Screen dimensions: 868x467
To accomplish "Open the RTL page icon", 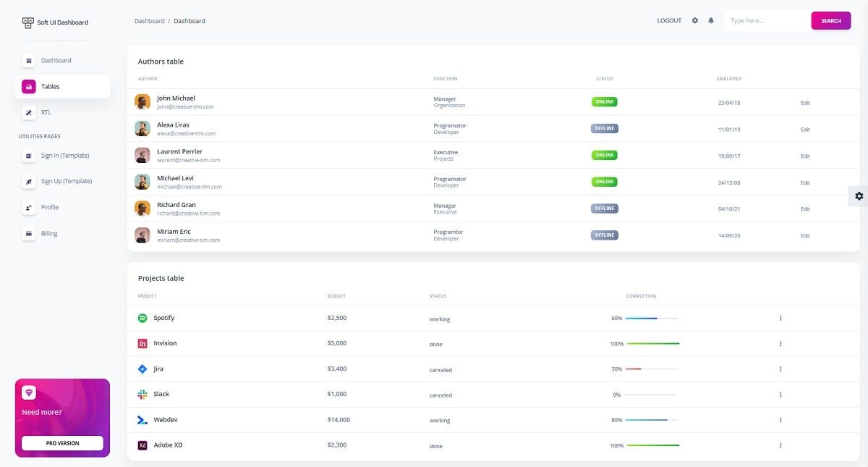I will tap(29, 112).
